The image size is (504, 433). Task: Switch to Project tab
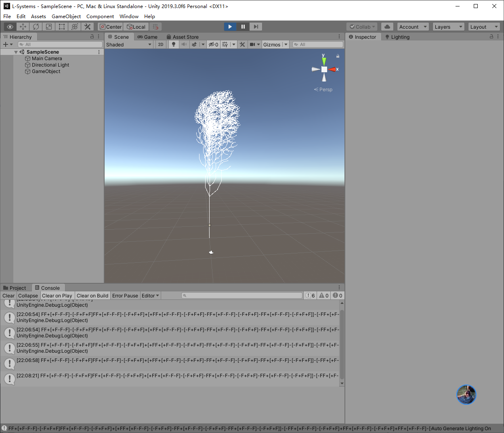coord(15,288)
